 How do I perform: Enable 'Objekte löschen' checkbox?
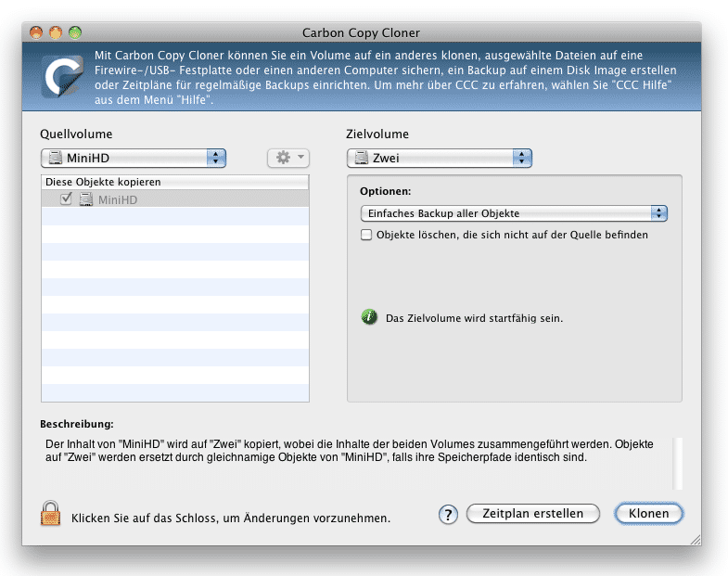tap(366, 235)
